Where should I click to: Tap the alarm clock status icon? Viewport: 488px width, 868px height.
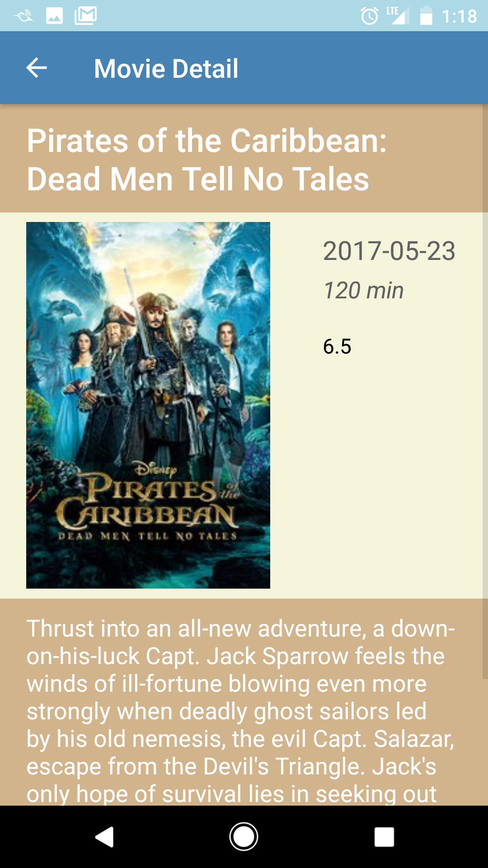click(370, 16)
